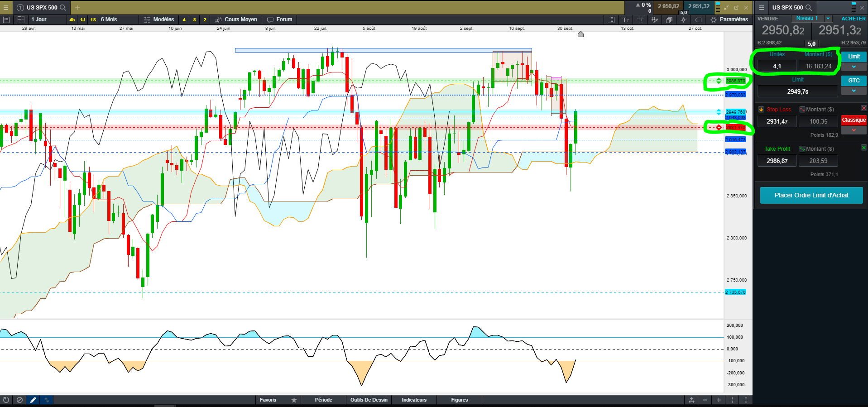Screen dimensions: 868x407
Task: Open the list view icon below hamburger menu
Action: [x=6, y=19]
